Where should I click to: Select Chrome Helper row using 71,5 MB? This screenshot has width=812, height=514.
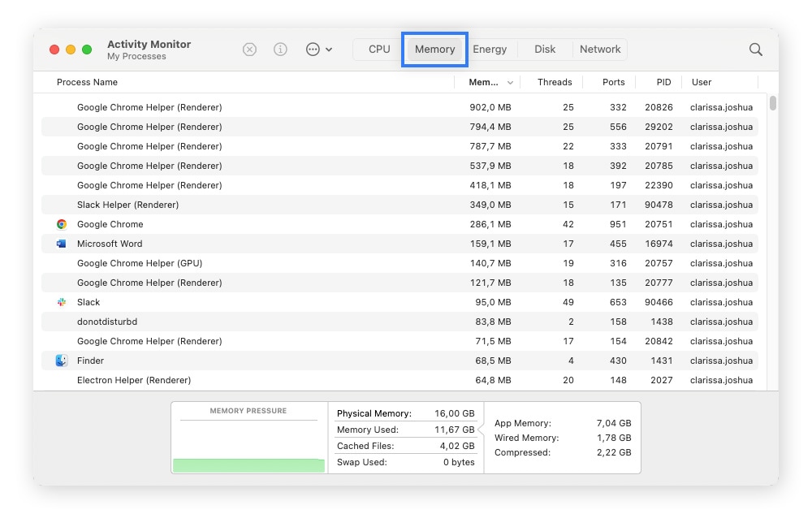[x=400, y=341]
